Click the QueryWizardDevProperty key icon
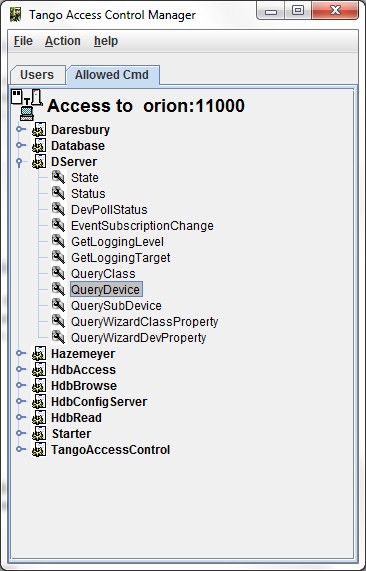Screen dimensions: 366x571 click(58, 338)
